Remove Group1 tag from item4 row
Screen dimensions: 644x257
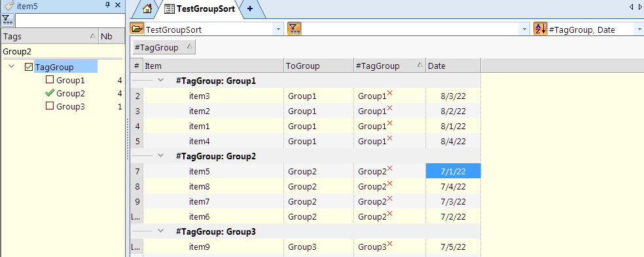click(390, 138)
